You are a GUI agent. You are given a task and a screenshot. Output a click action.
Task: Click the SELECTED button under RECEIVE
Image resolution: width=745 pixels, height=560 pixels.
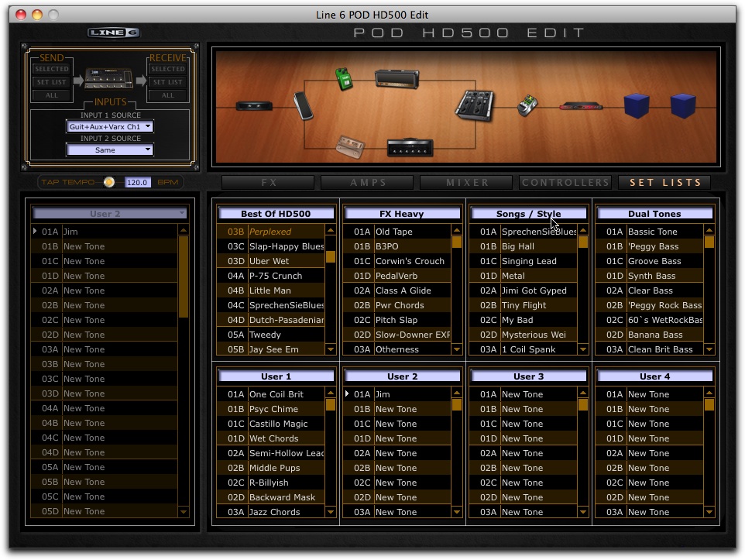[x=167, y=69]
